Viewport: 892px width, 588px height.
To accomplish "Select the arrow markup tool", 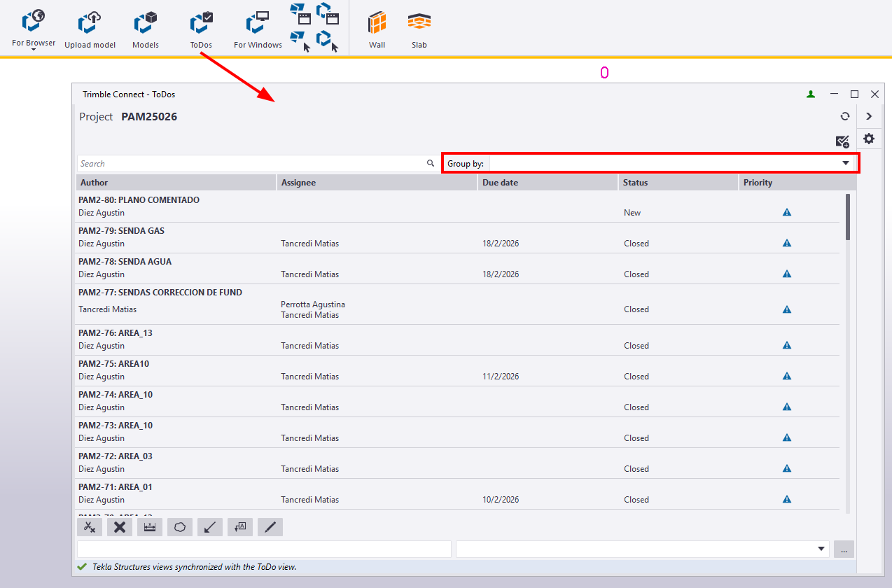I will pos(210,528).
